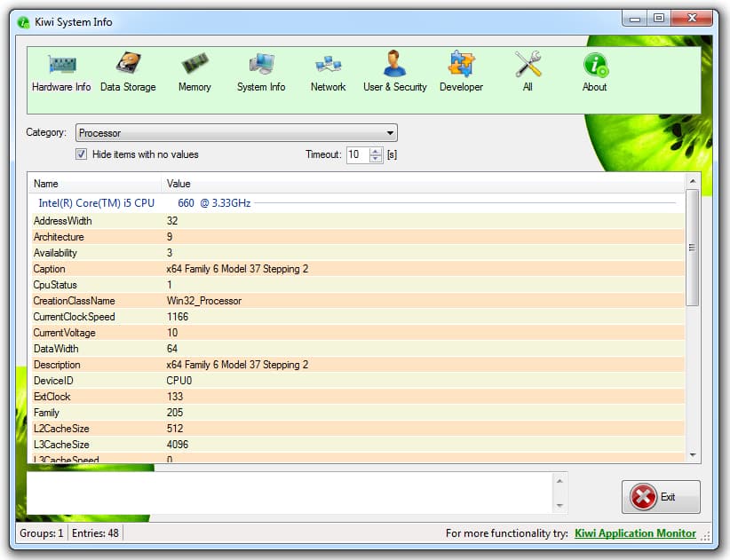Open the Network section

click(x=329, y=72)
